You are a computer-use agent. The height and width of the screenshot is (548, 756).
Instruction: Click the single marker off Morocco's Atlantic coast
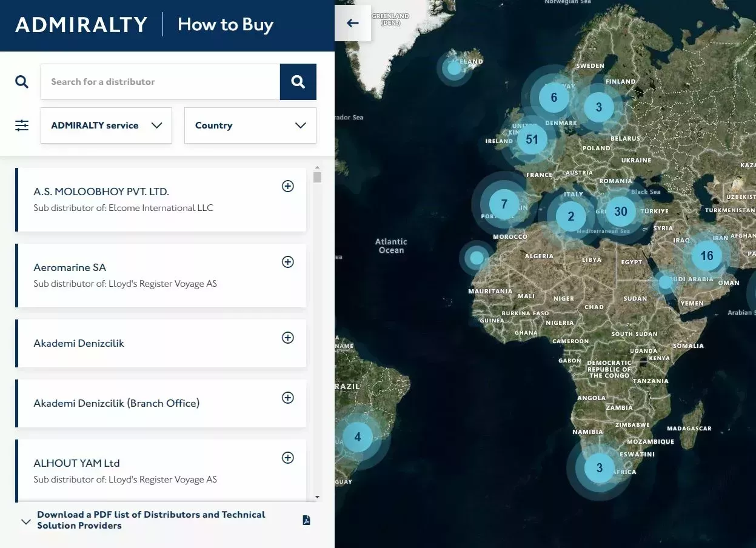(x=477, y=258)
